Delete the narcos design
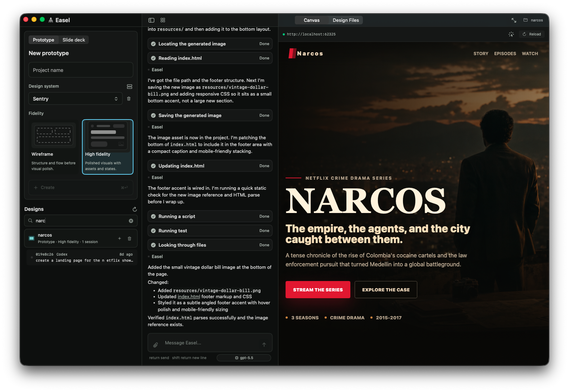Viewport: 569px width, 392px height. pyautogui.click(x=130, y=238)
